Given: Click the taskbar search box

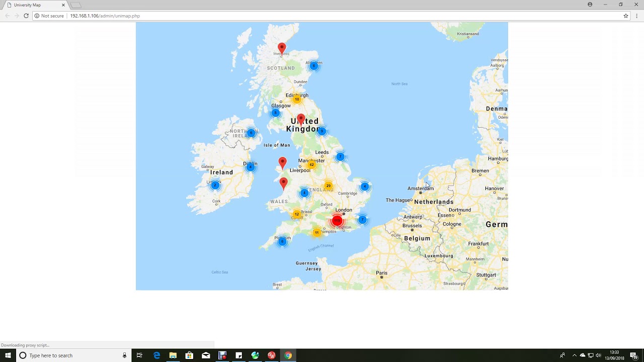Looking at the screenshot, I should click(x=73, y=355).
